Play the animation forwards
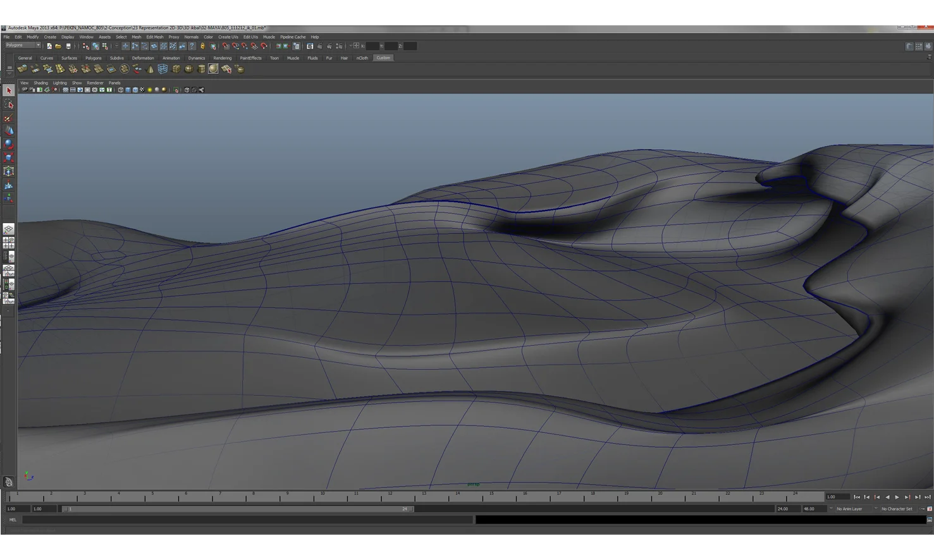Viewport: 934px width, 560px height. pyautogui.click(x=897, y=497)
